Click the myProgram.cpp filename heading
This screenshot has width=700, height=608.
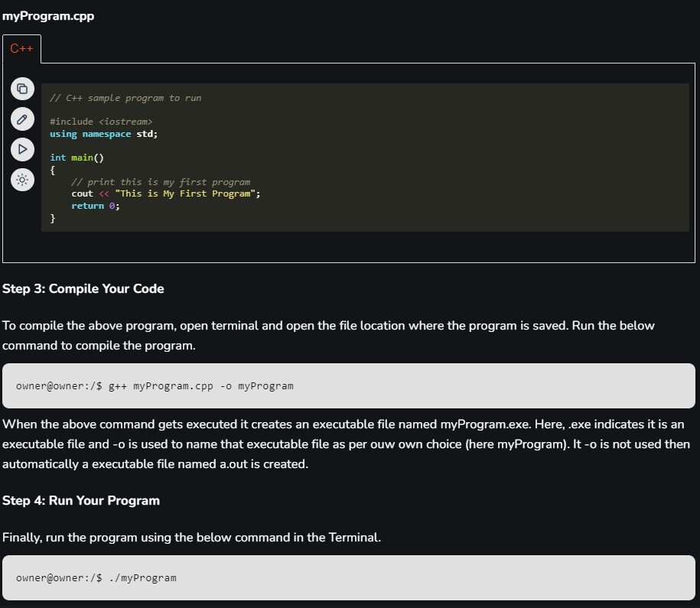pos(48,16)
